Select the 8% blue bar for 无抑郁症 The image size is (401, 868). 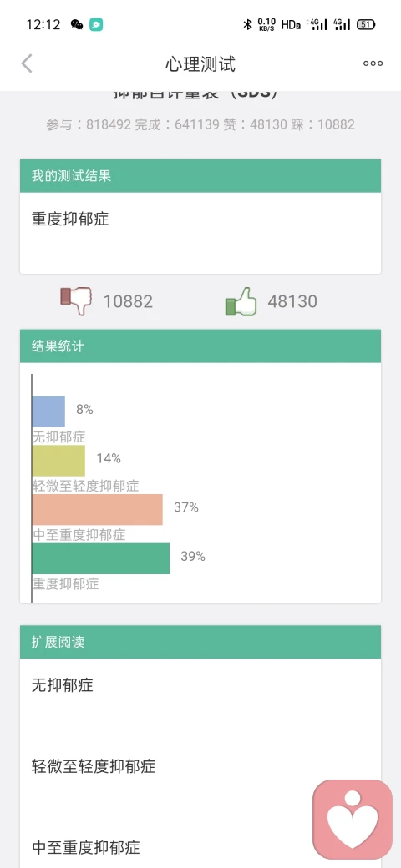tap(48, 411)
